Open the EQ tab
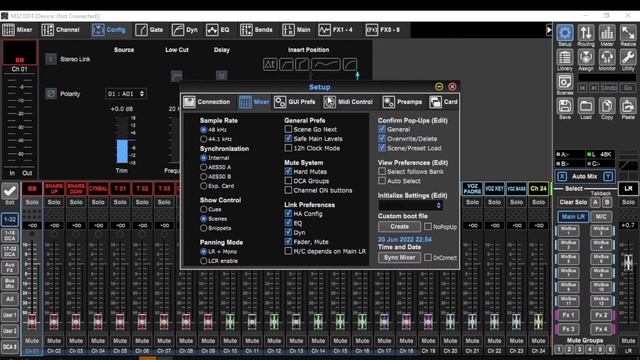Screen dimensions: 640x360 click(218, 30)
